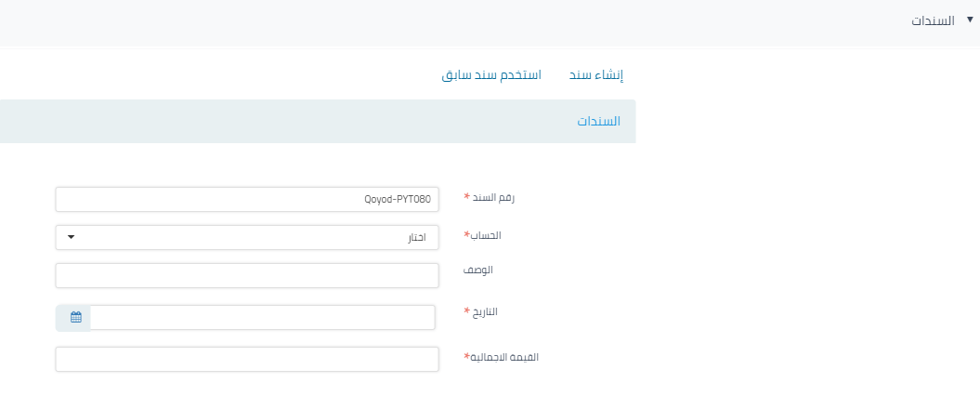Focus the رقم السند input with Qoyod-PYT080
The height and width of the screenshot is (409, 980).
pos(246,199)
